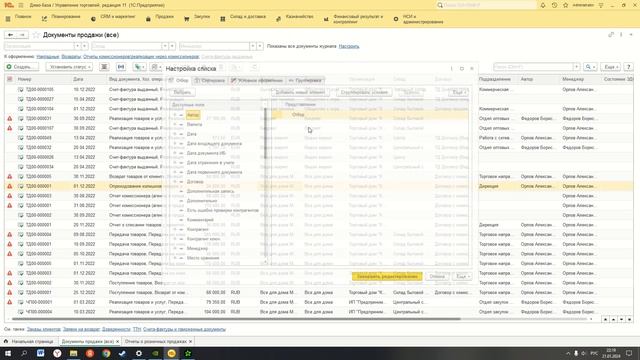This screenshot has width=640, height=360.
Task: Open НСИ и администрирование section
Action: (419, 19)
